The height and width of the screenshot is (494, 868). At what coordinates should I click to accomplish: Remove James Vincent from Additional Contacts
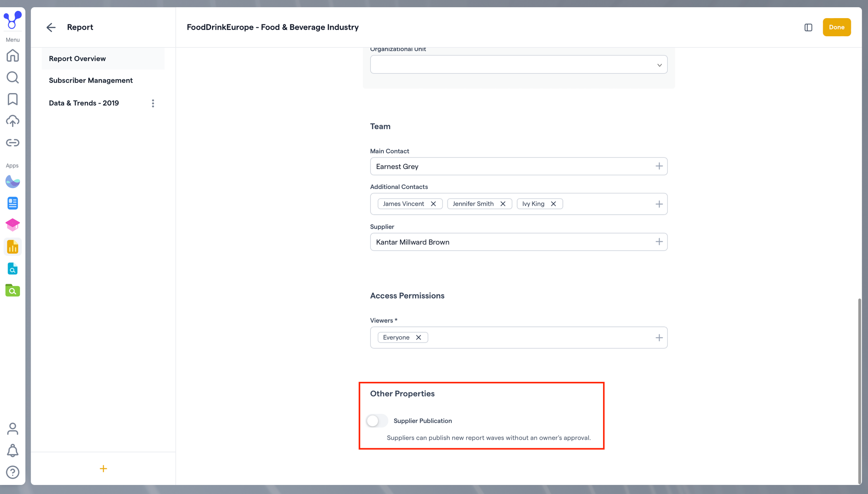tap(434, 204)
